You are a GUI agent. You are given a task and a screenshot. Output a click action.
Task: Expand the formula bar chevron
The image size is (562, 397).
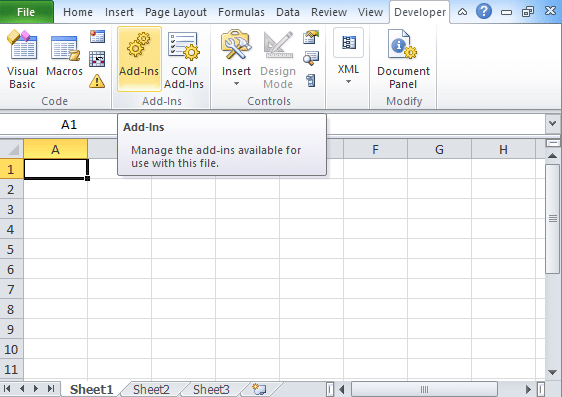[552, 124]
